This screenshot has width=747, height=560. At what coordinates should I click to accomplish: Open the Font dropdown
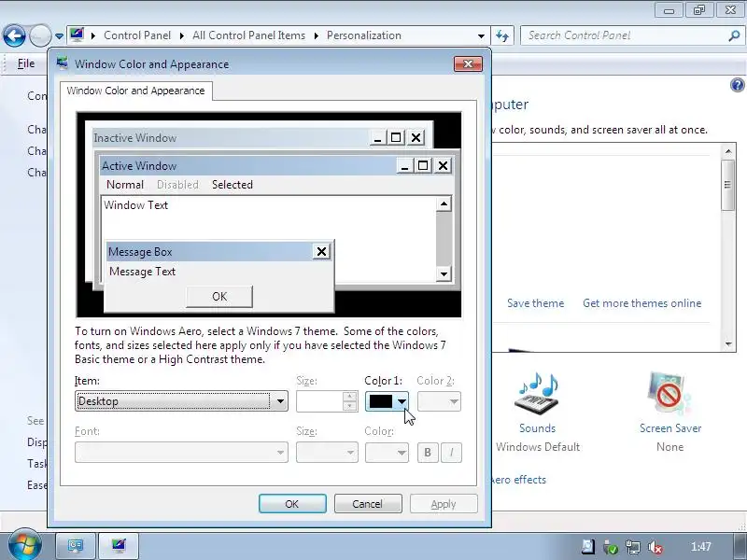coord(181,453)
